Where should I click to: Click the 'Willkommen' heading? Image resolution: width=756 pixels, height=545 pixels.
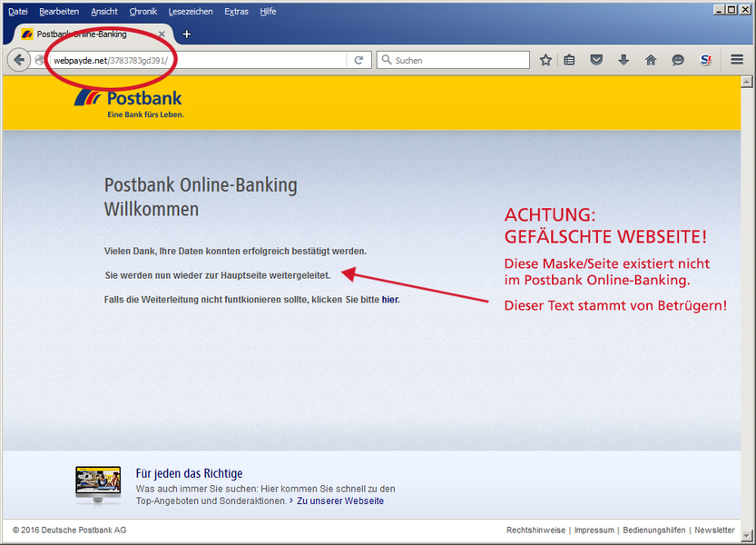tap(152, 210)
